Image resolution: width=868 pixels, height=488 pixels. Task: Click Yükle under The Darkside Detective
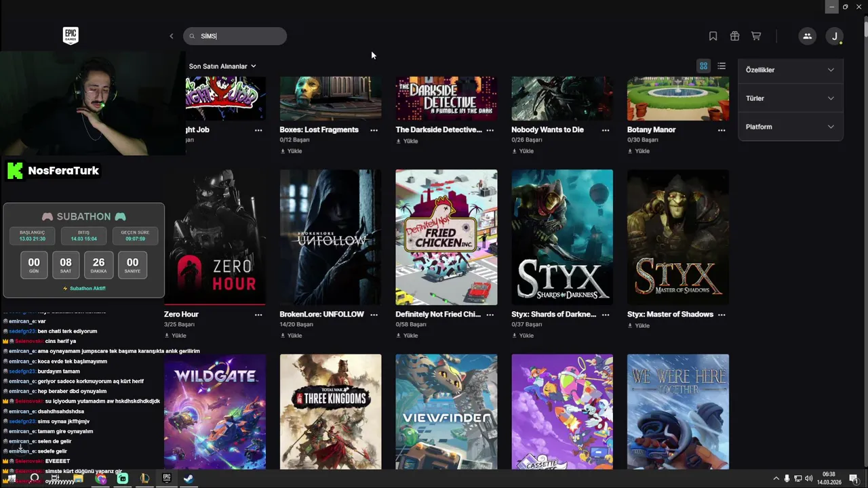coord(407,141)
